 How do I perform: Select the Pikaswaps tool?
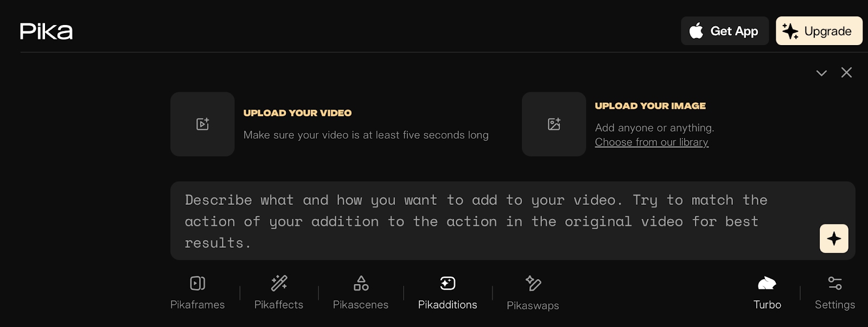click(x=533, y=293)
